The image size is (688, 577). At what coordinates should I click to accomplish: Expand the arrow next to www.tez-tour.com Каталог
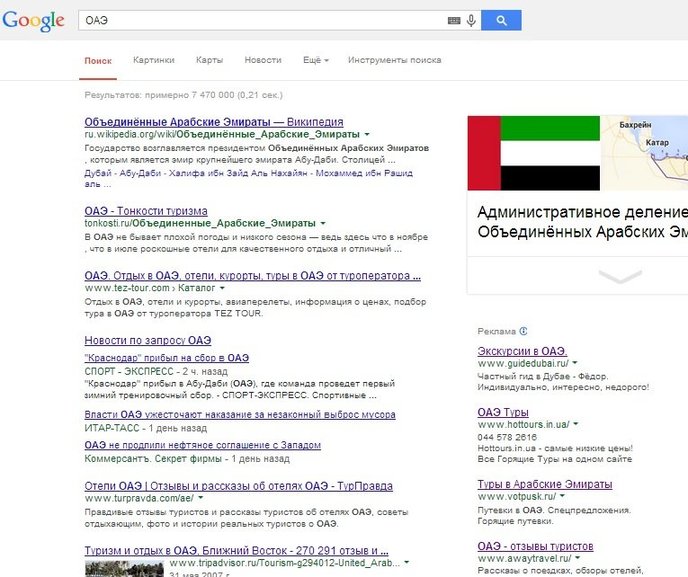(222, 288)
